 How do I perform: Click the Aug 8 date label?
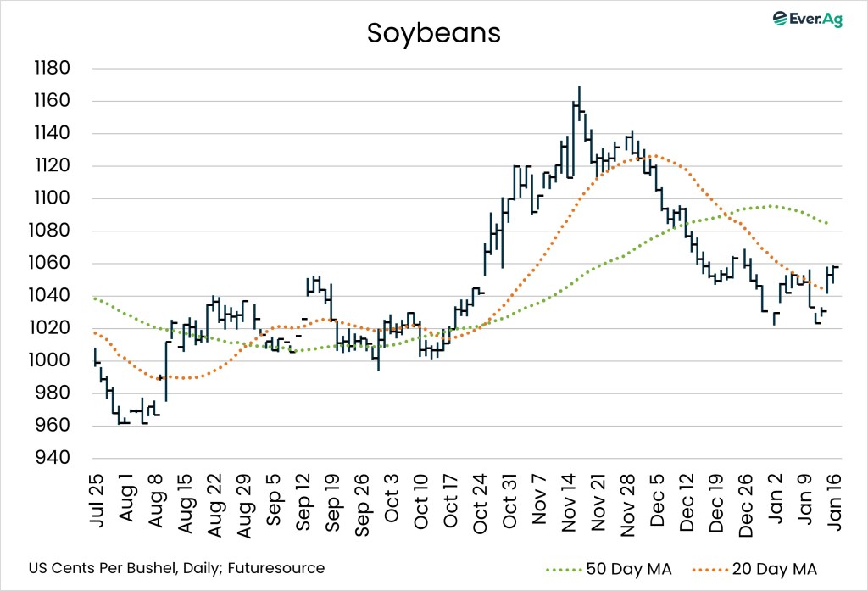click(x=155, y=510)
